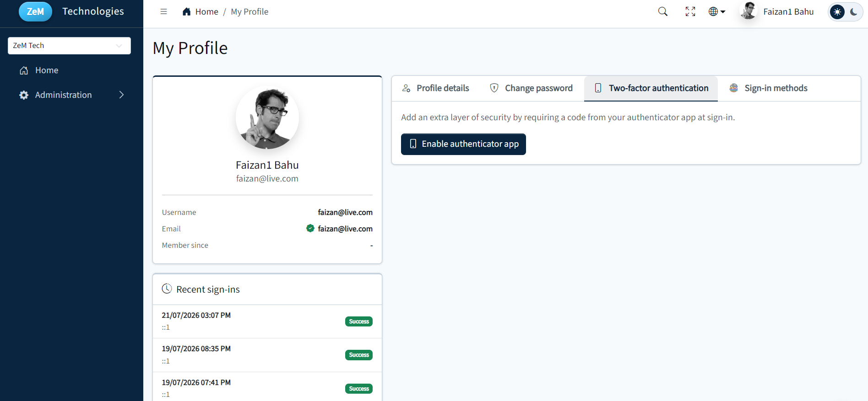Click phone icon on Enable authenticator button
The image size is (868, 401).
(413, 144)
